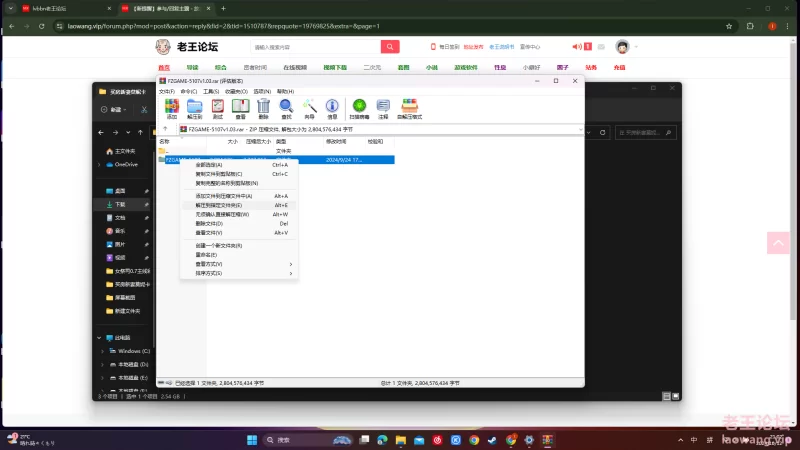Image resolution: width=800 pixels, height=450 pixels.
Task: Open the WinRAR address bar dropdown arrow
Action: point(580,130)
